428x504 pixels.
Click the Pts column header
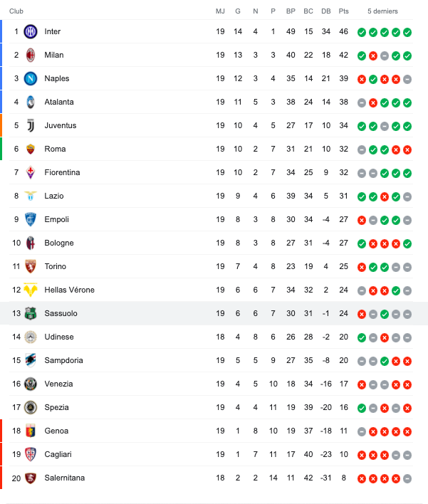click(344, 11)
